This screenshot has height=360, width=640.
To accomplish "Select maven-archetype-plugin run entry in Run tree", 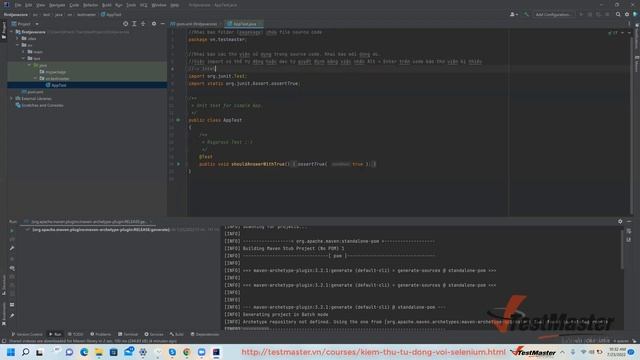I will coord(100,230).
